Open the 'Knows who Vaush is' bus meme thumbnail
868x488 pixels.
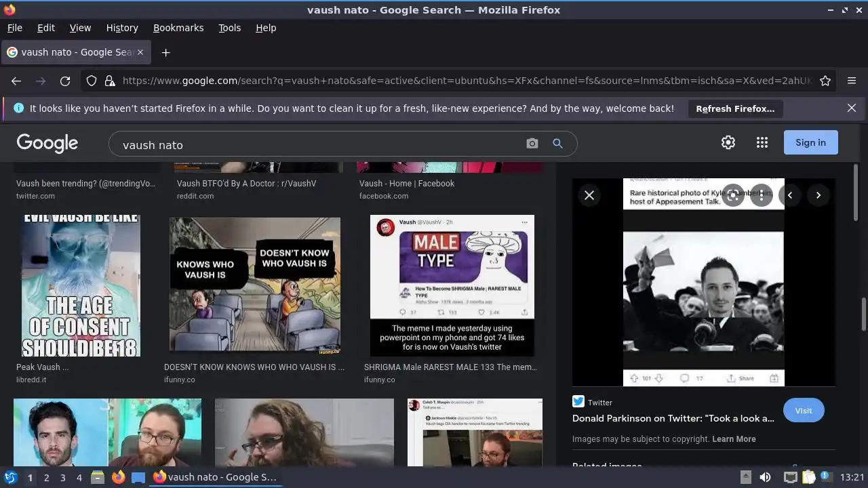(x=255, y=286)
